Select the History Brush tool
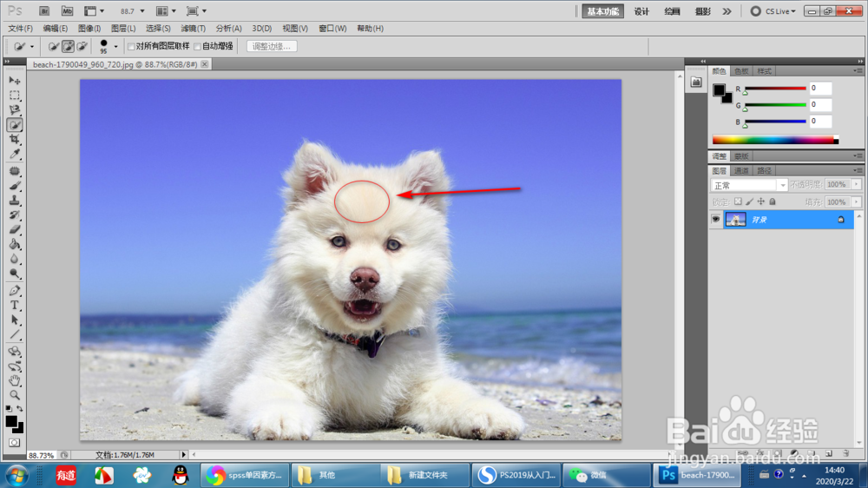Screen dimensions: 868x488 [x=15, y=215]
